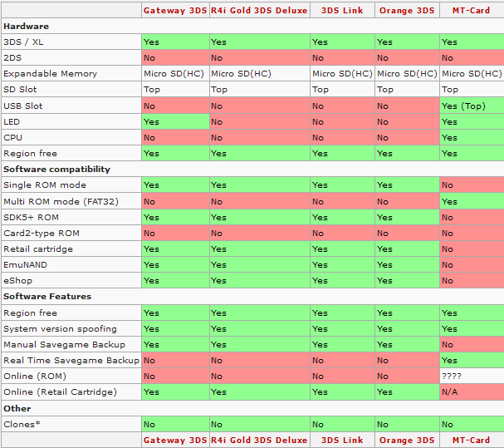The image size is (504, 448).
Task: Click the Single ROM mode row label
Action: (45, 185)
